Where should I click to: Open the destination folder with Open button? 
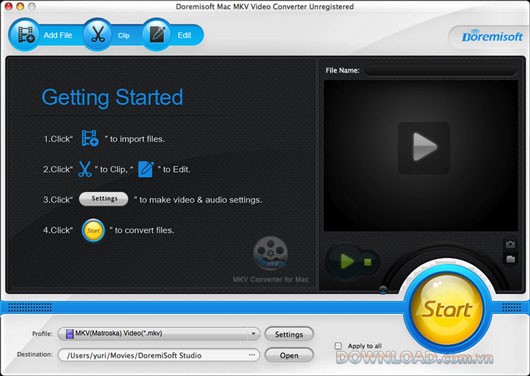click(x=289, y=355)
